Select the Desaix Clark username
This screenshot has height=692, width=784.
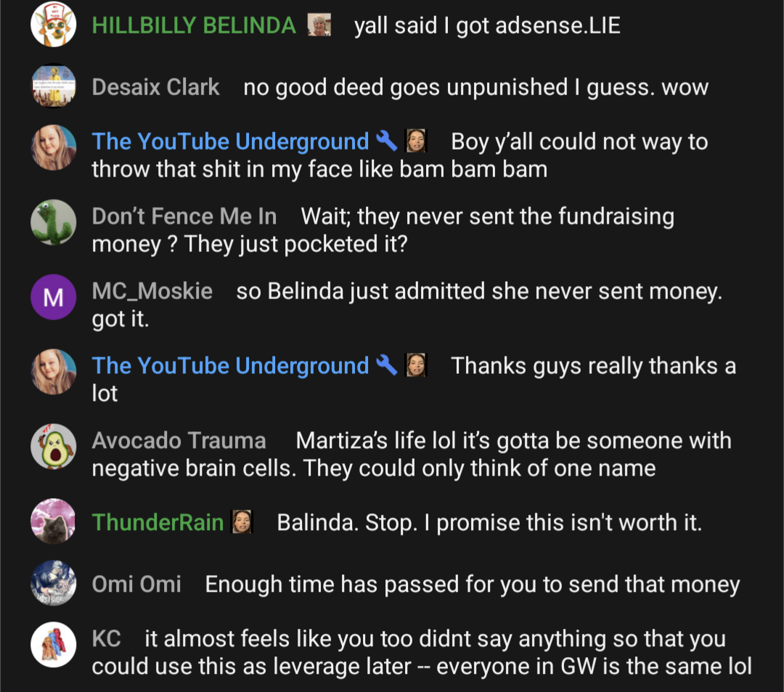point(155,87)
